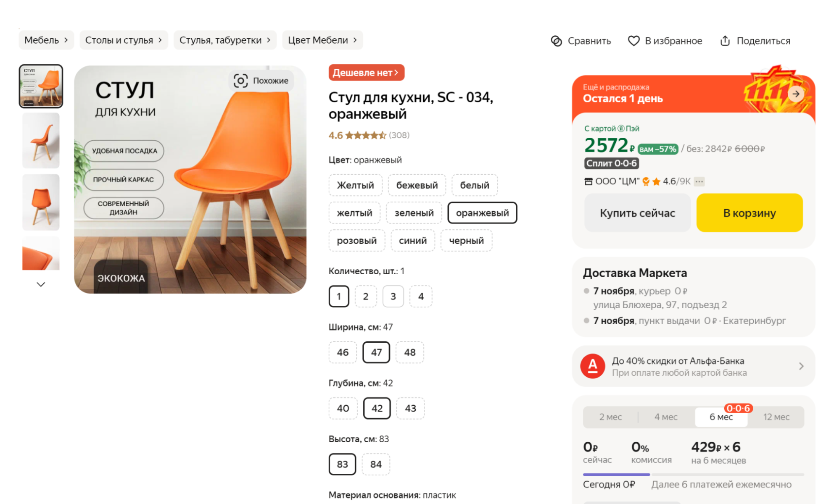Click the arrow on the 11.11 sale banner

point(796,94)
